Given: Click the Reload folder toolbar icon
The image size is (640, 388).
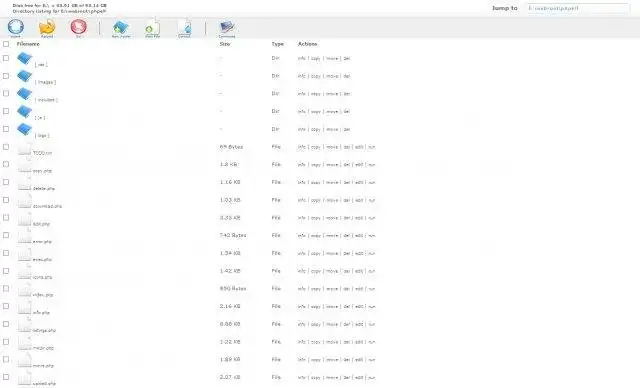Looking at the screenshot, I should [47, 27].
